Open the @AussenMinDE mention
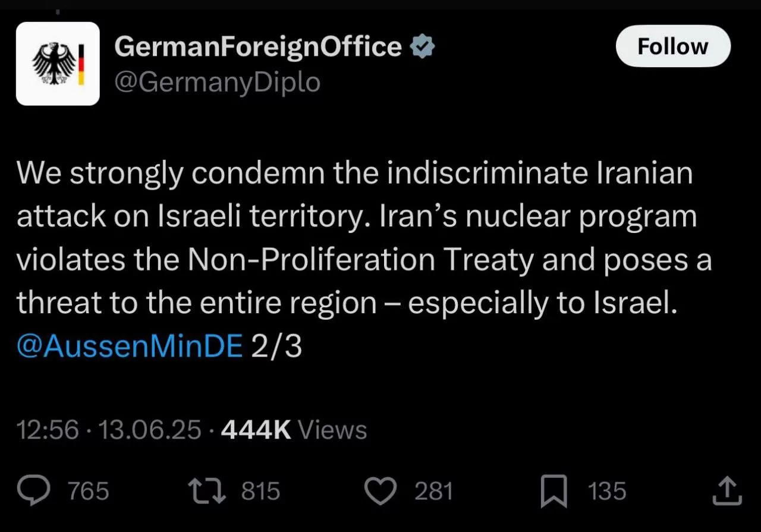 point(130,347)
